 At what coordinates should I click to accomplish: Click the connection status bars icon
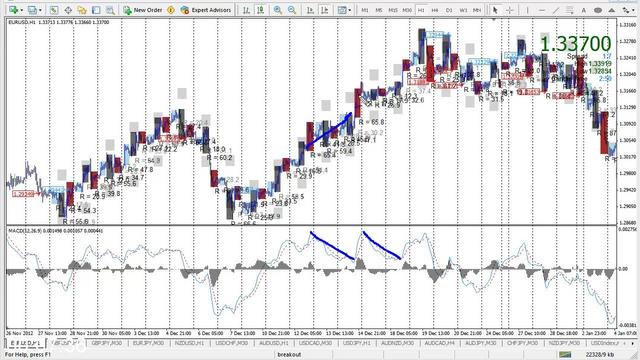click(565, 355)
